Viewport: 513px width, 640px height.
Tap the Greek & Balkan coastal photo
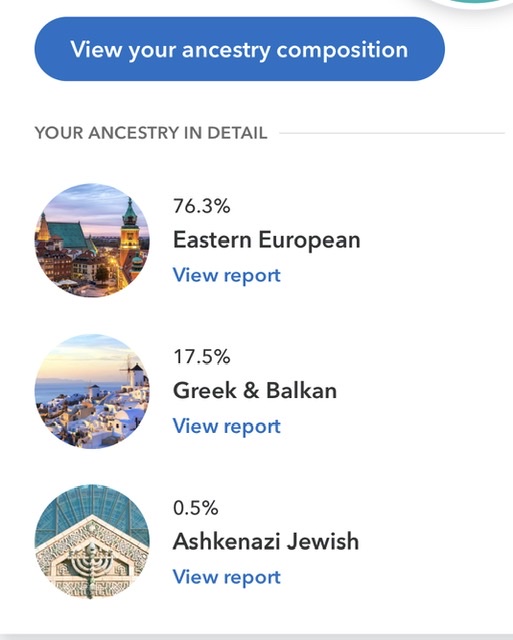(92, 391)
